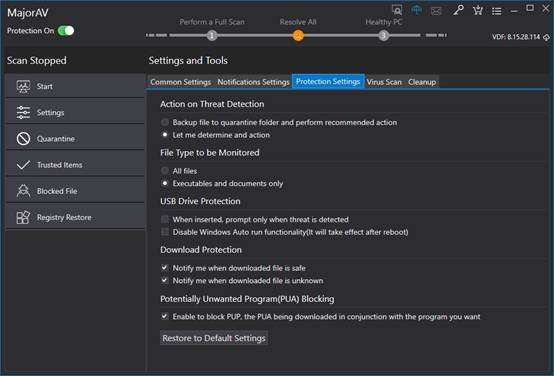Uncheck Enable to block PUP checkbox
This screenshot has height=376, width=554.
point(165,316)
